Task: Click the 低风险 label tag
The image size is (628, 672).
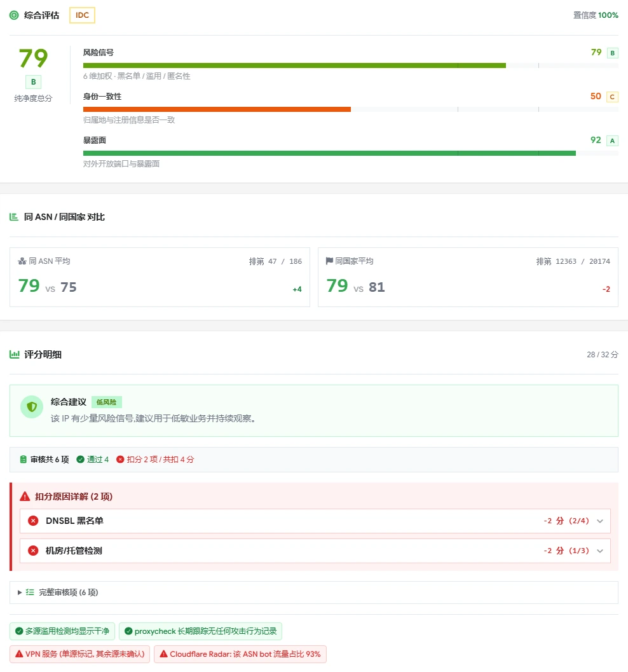Action: coord(107,402)
